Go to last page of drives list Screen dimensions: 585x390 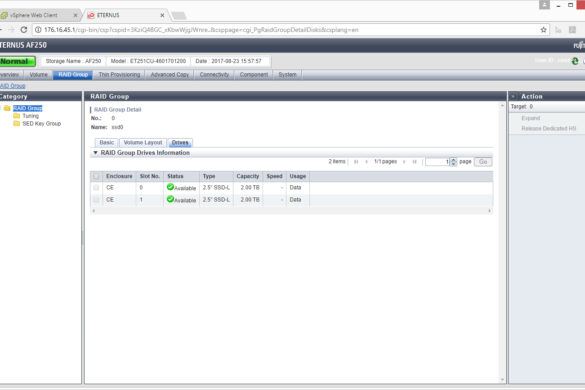click(x=414, y=162)
